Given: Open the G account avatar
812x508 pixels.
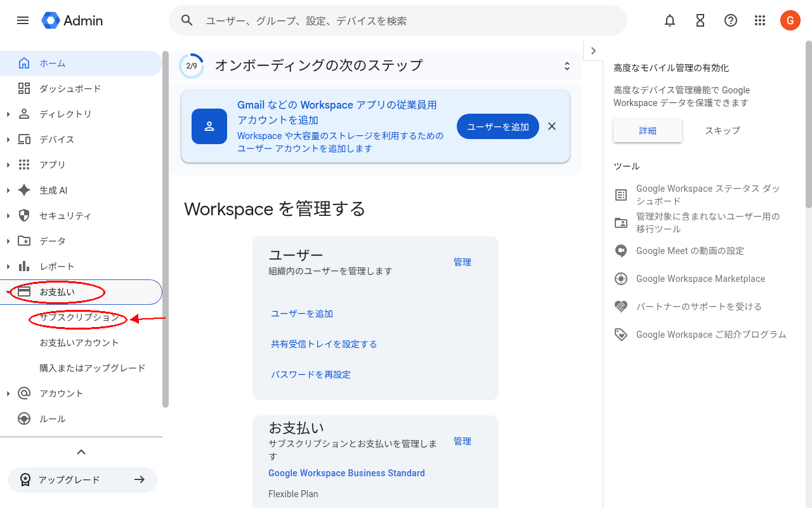Looking at the screenshot, I should tap(790, 20).
